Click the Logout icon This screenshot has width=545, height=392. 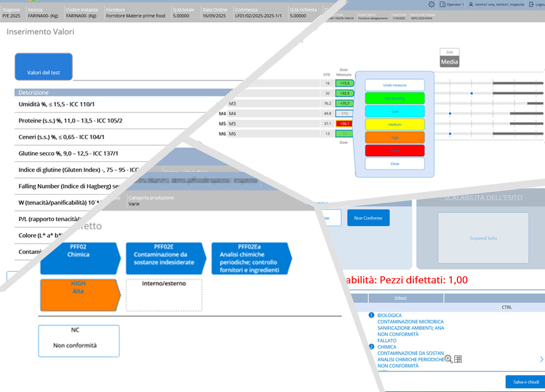click(531, 4)
